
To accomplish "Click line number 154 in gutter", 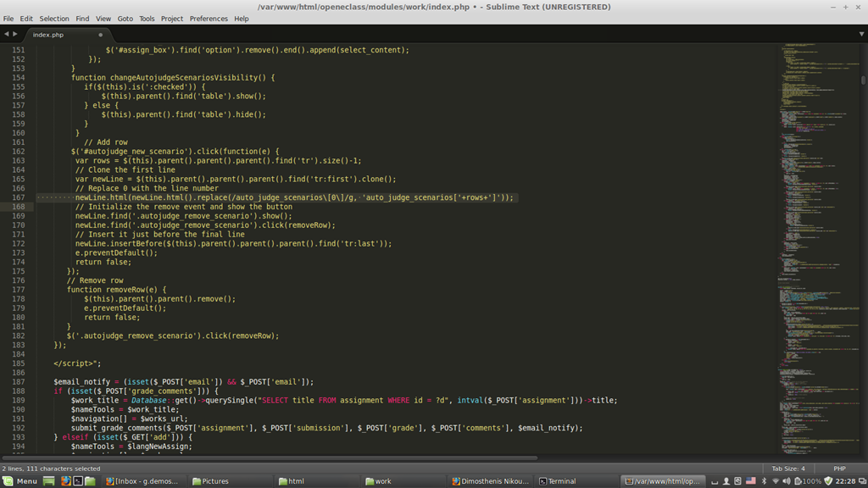I will click(x=19, y=77).
